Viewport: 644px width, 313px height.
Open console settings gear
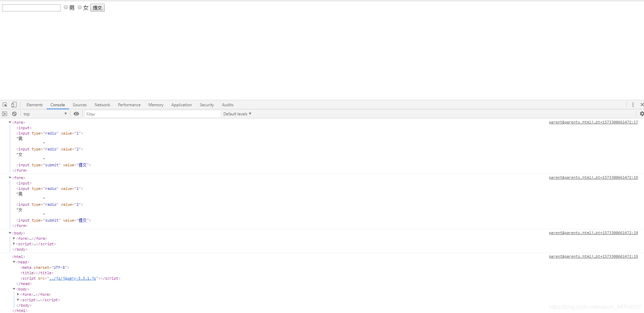642,114
